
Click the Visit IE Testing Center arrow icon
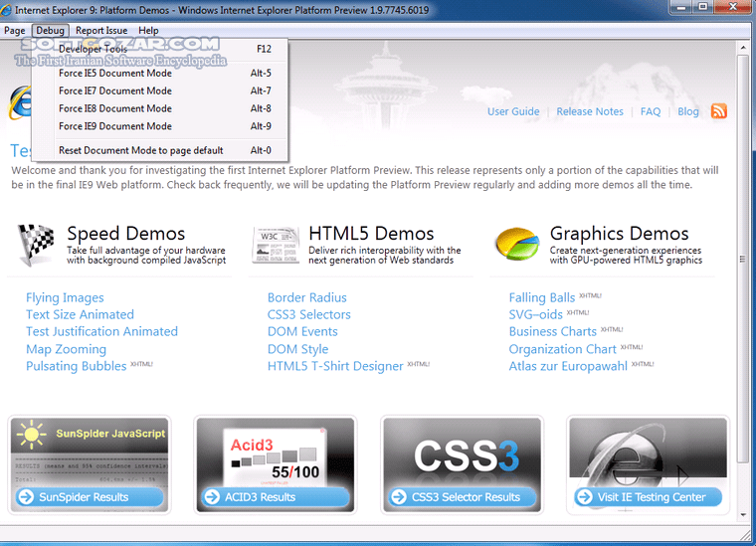pos(584,497)
